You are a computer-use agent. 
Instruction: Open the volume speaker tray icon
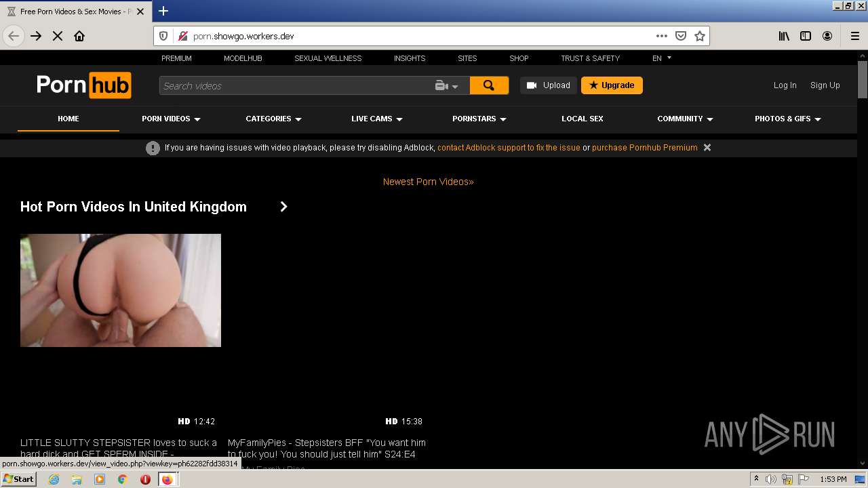click(771, 479)
